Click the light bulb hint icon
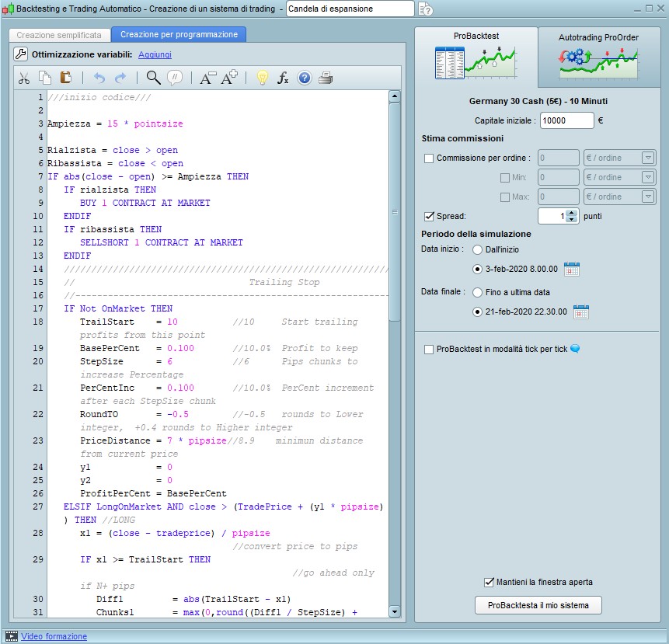Image resolution: width=669 pixels, height=644 pixels. (263, 78)
